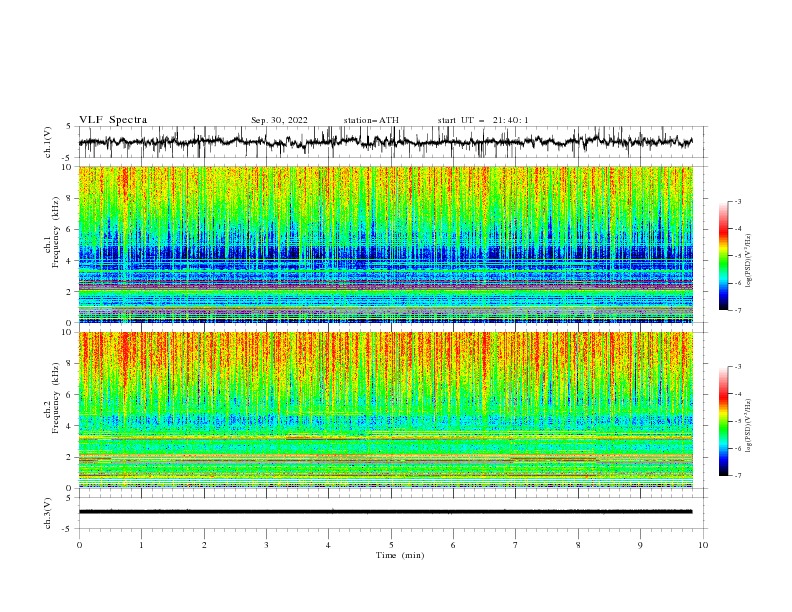This screenshot has width=792, height=612.
Task: Click time axis tick label "3"
Action: click(266, 545)
